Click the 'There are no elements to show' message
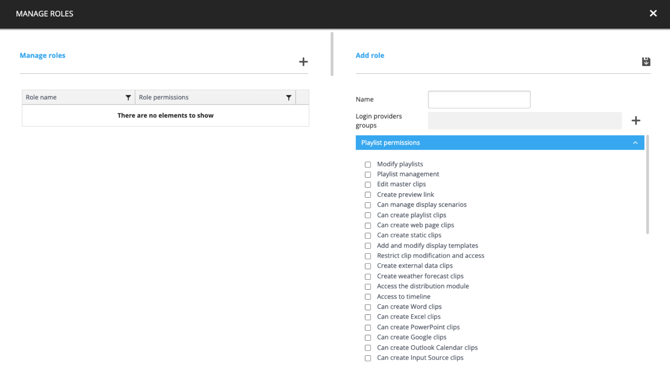This screenshot has width=670, height=376. point(165,115)
